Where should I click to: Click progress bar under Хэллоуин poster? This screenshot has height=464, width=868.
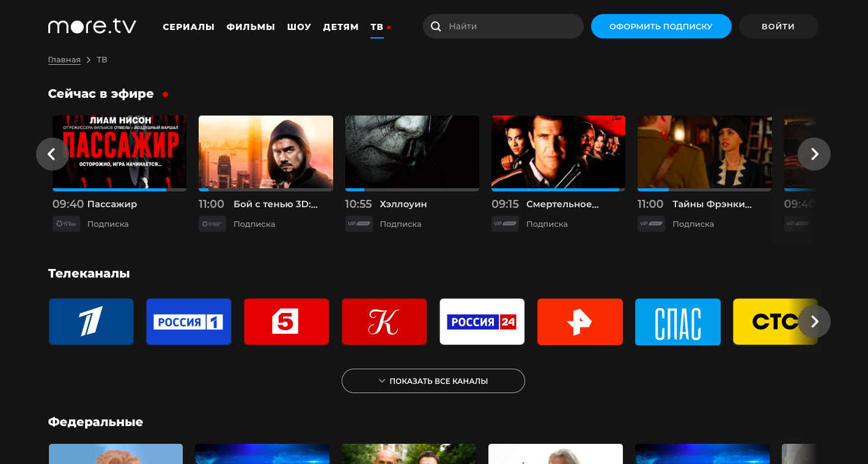[x=412, y=190]
